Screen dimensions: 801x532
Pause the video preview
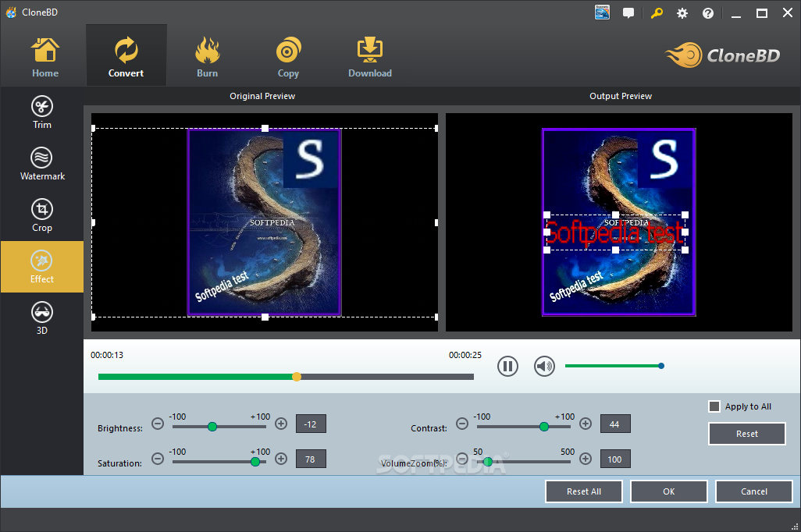coord(507,366)
